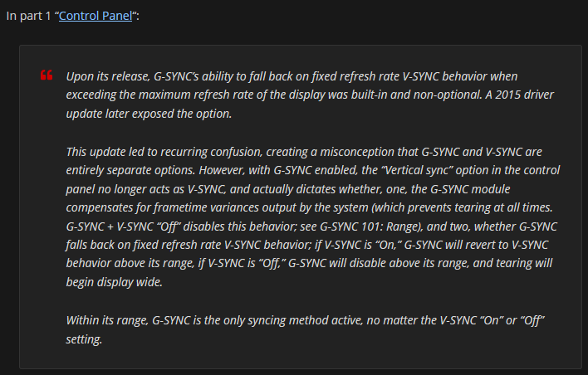Click the "begin display wide." line
This screenshot has width=588, height=375.
pyautogui.click(x=115, y=282)
